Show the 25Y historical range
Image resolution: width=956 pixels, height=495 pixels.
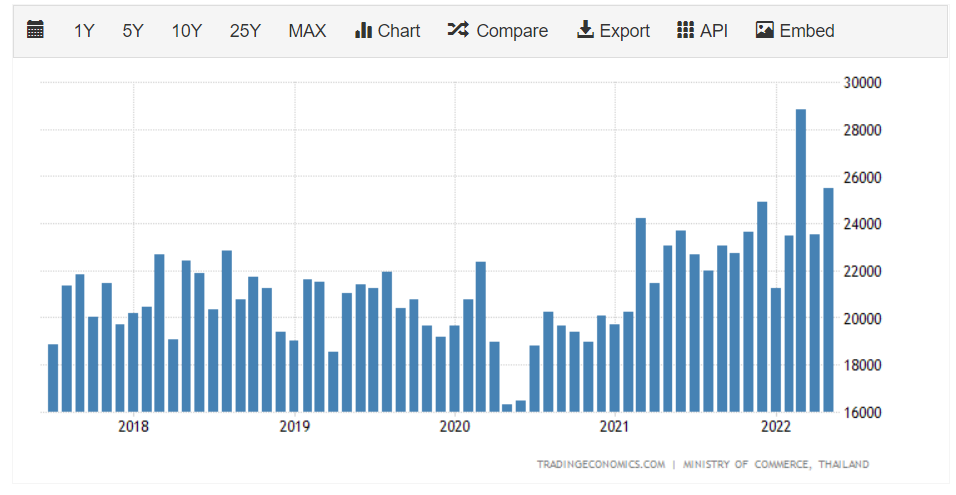pyautogui.click(x=245, y=31)
